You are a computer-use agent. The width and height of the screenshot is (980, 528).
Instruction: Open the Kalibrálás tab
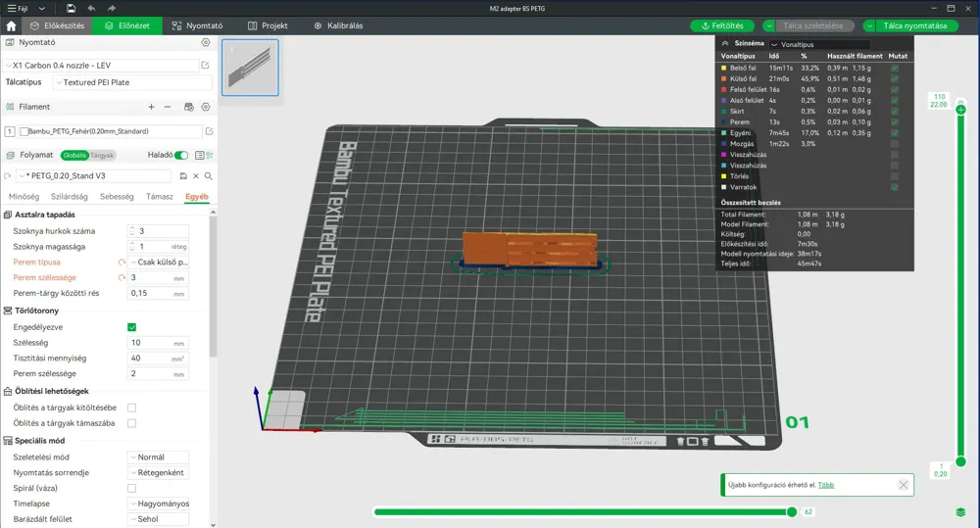click(x=338, y=25)
